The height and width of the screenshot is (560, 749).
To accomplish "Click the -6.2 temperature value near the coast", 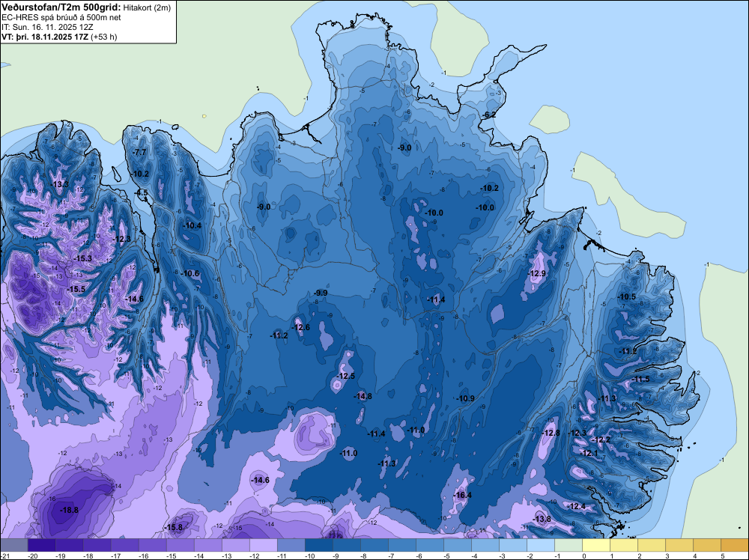I will pos(488,115).
